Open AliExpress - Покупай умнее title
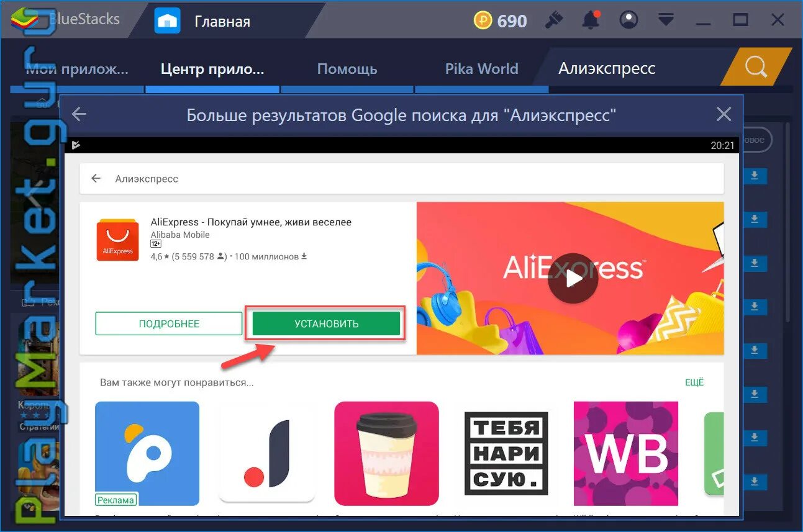Viewport: 803px width, 532px height. [x=251, y=222]
